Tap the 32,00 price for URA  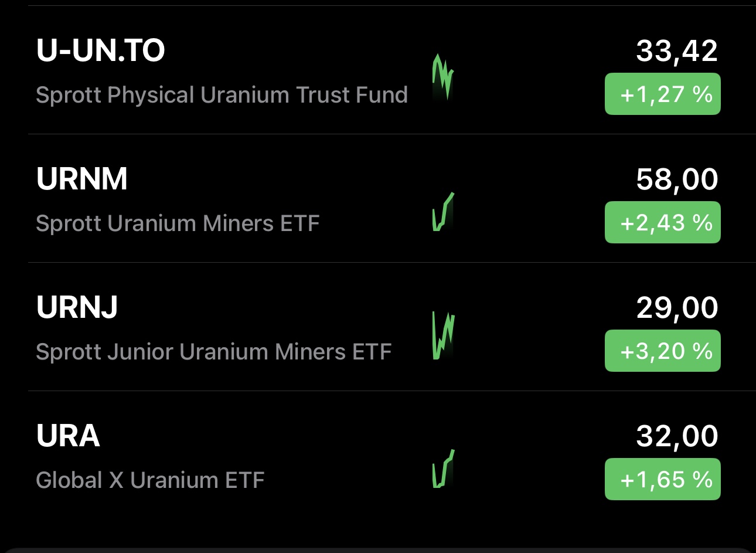click(x=677, y=436)
